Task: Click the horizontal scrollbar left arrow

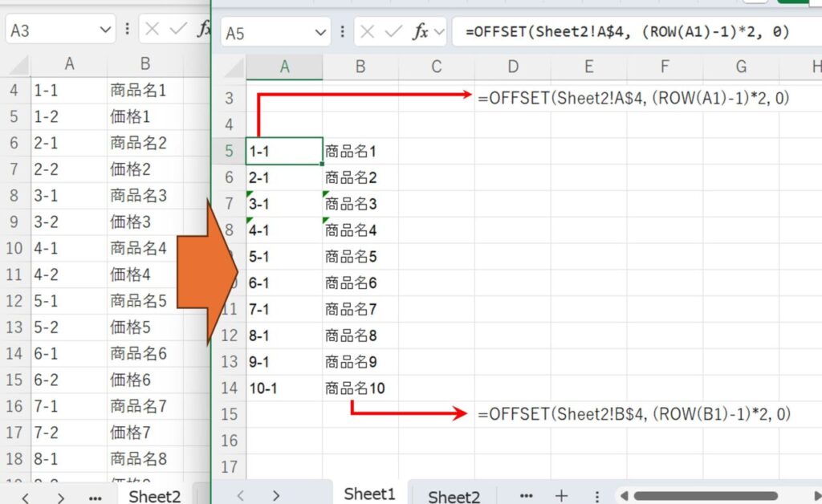Action: tap(624, 496)
